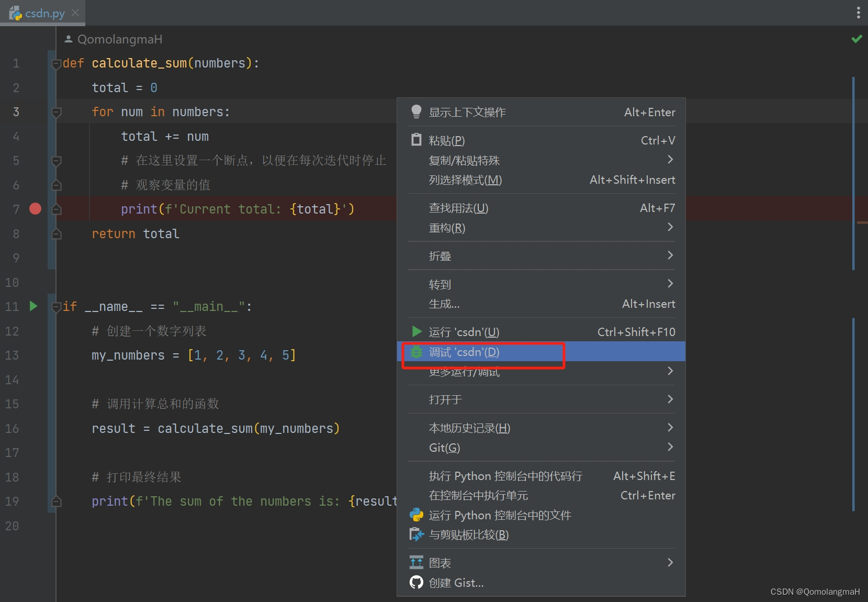
Task: Collapse the if __name__ block fold marker
Action: point(57,307)
